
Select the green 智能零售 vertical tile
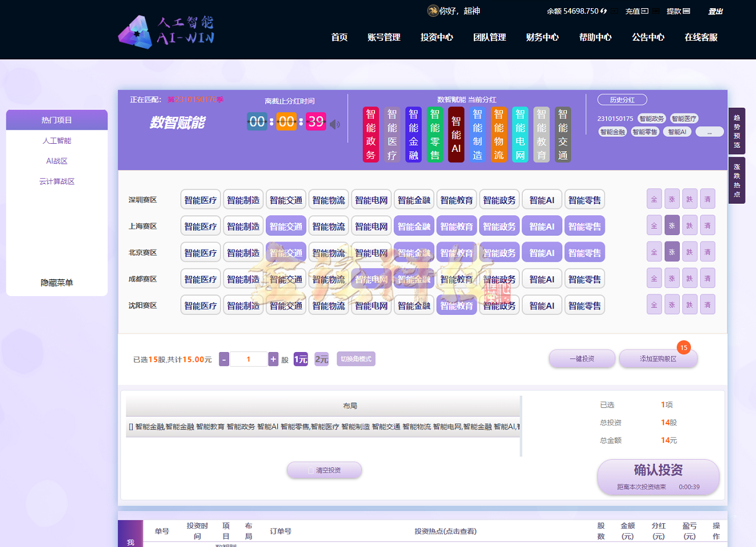[x=434, y=133]
